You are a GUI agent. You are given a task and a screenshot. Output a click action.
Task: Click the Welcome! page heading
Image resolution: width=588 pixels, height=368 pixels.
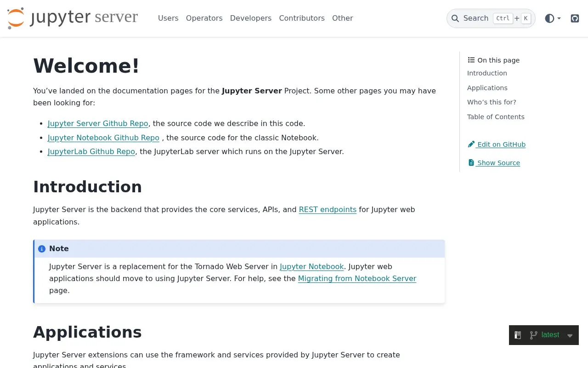tap(86, 66)
